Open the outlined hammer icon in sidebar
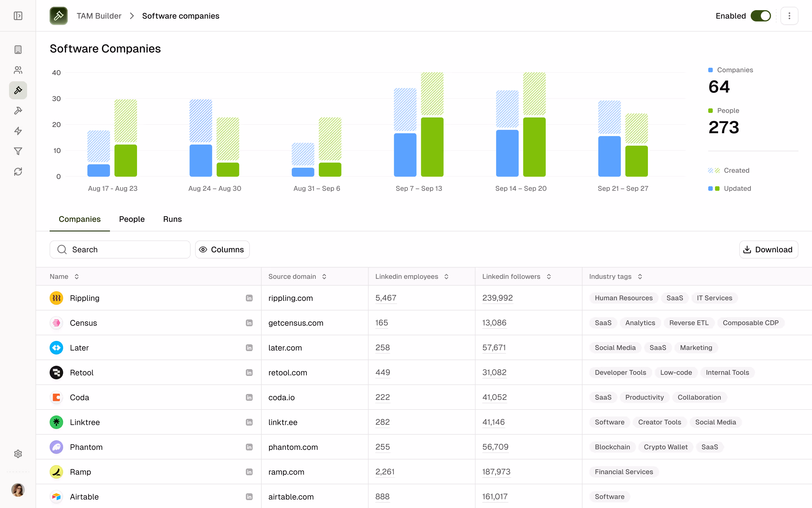This screenshot has width=812, height=508. point(18,111)
